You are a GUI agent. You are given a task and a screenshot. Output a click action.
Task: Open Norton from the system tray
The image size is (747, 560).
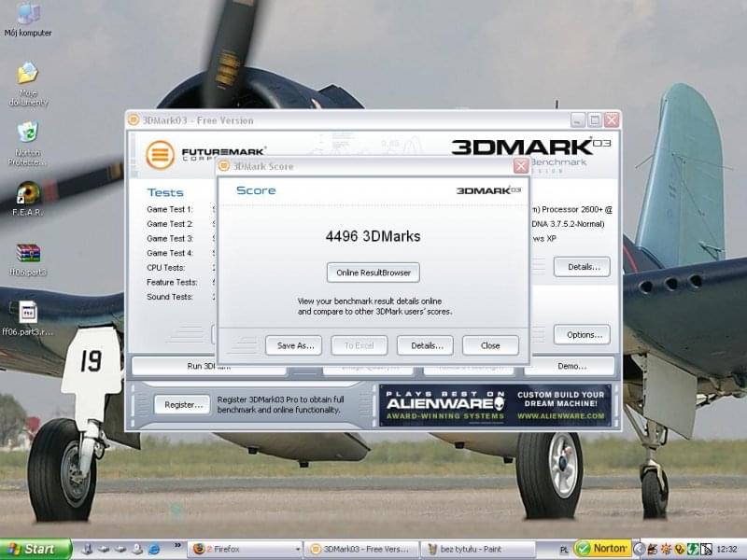603,549
